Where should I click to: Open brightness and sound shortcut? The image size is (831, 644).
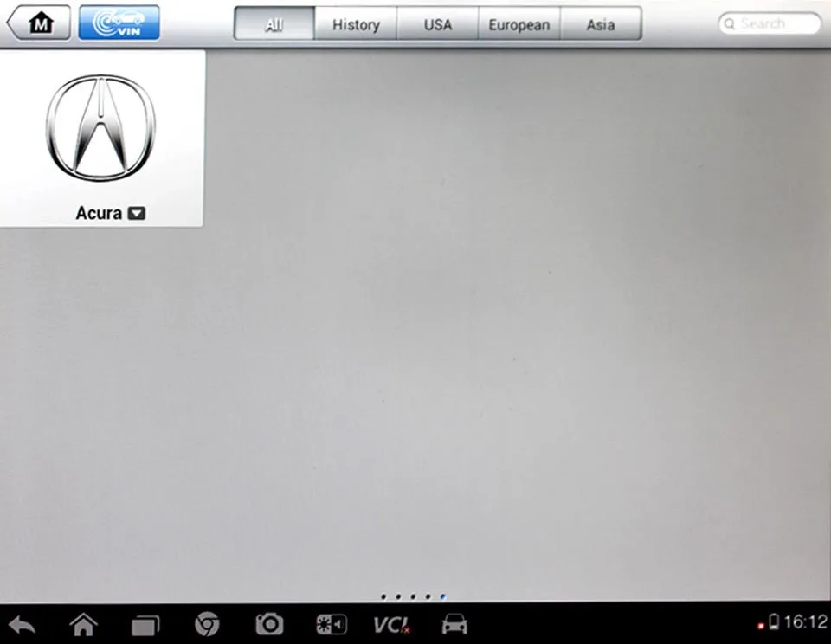click(332, 624)
